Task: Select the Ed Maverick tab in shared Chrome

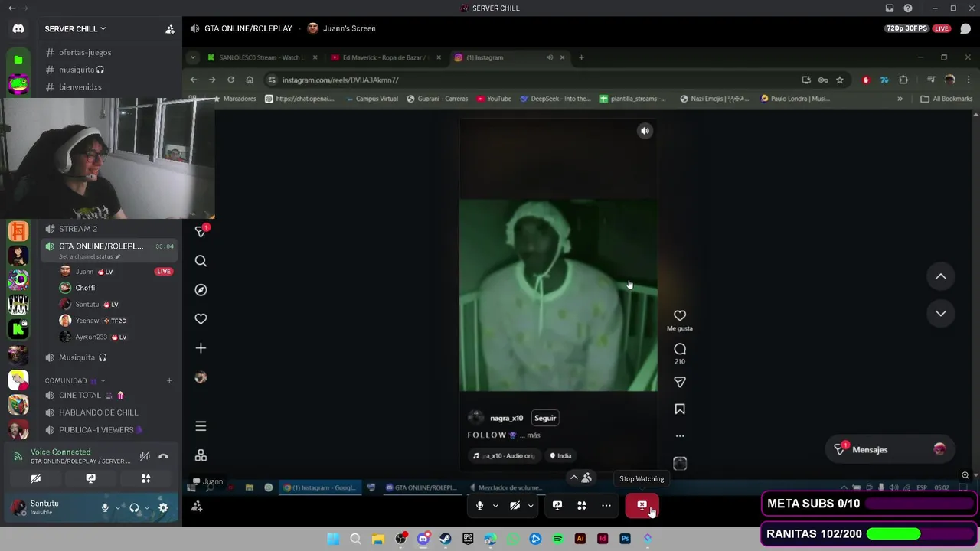Action: (386, 57)
